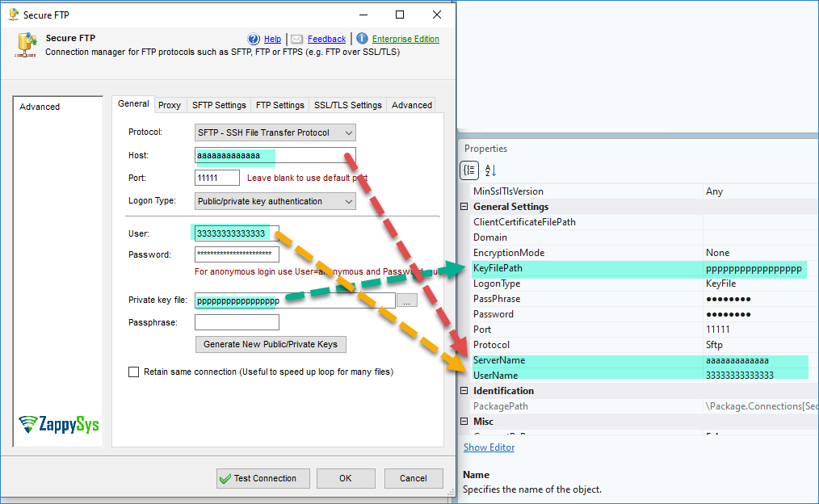Viewport: 819px width, 504px height.
Task: Click the ZappySys logo
Action: [58, 424]
